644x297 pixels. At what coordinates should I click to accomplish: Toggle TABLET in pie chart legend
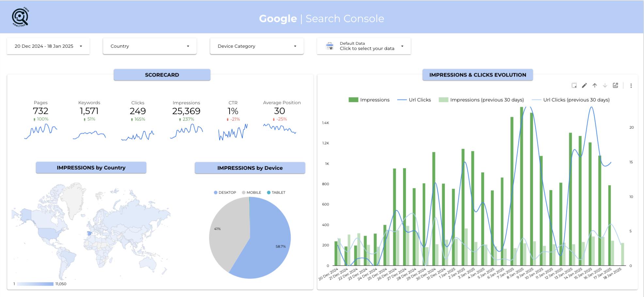click(276, 192)
